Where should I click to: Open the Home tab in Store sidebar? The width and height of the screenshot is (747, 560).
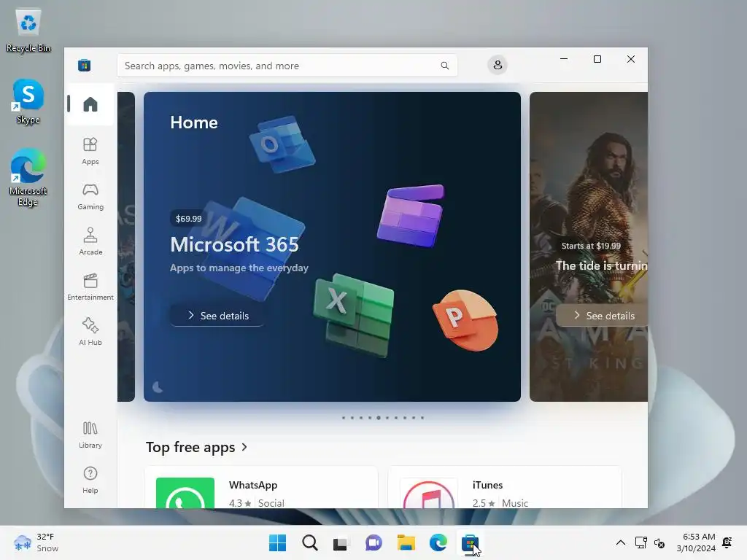(x=90, y=104)
